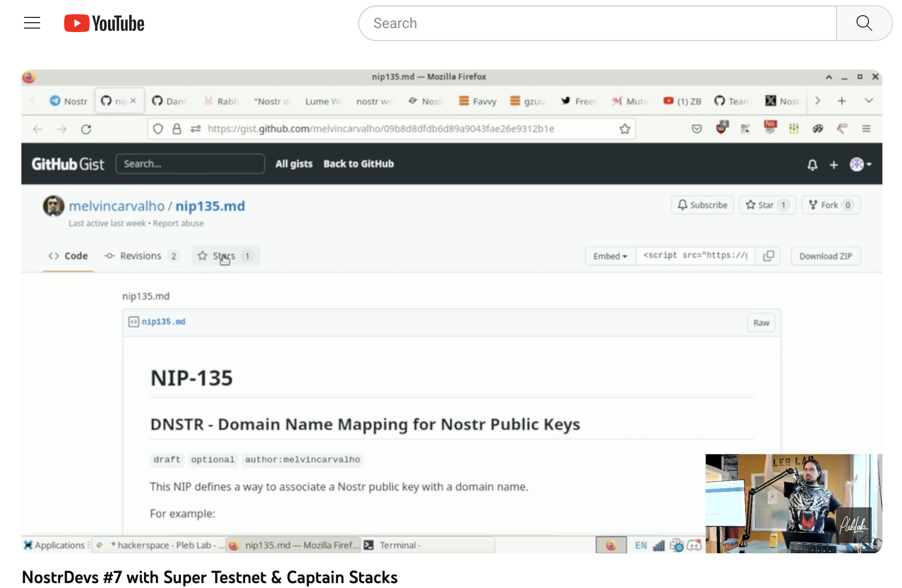Open the Firefox list all tabs chevron

tap(869, 101)
